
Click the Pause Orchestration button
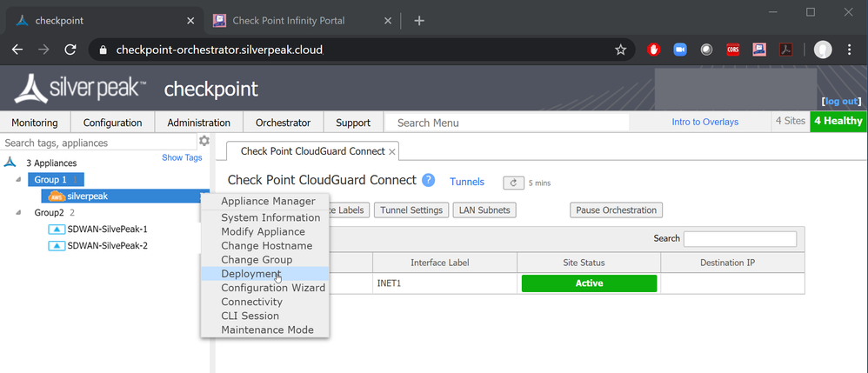(617, 210)
